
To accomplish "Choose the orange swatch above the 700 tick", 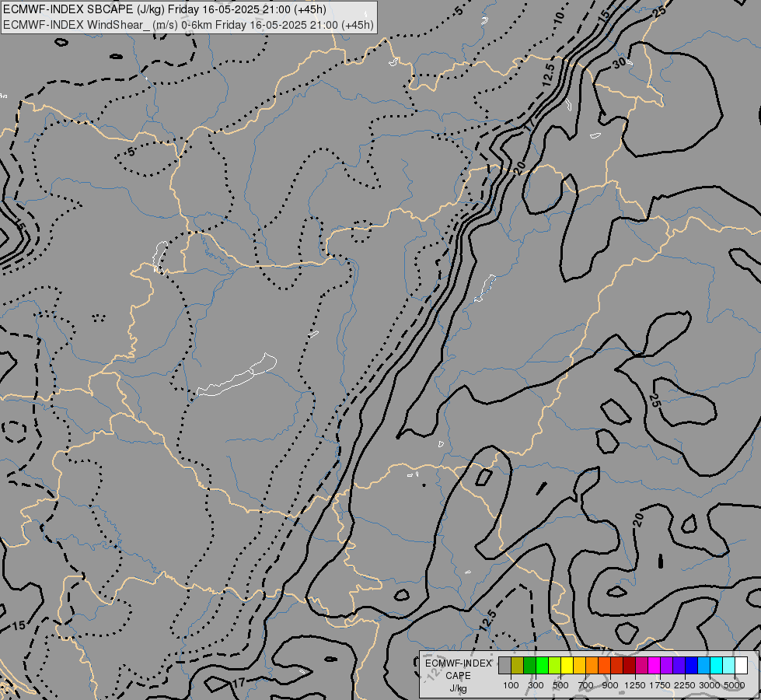I will click(592, 666).
